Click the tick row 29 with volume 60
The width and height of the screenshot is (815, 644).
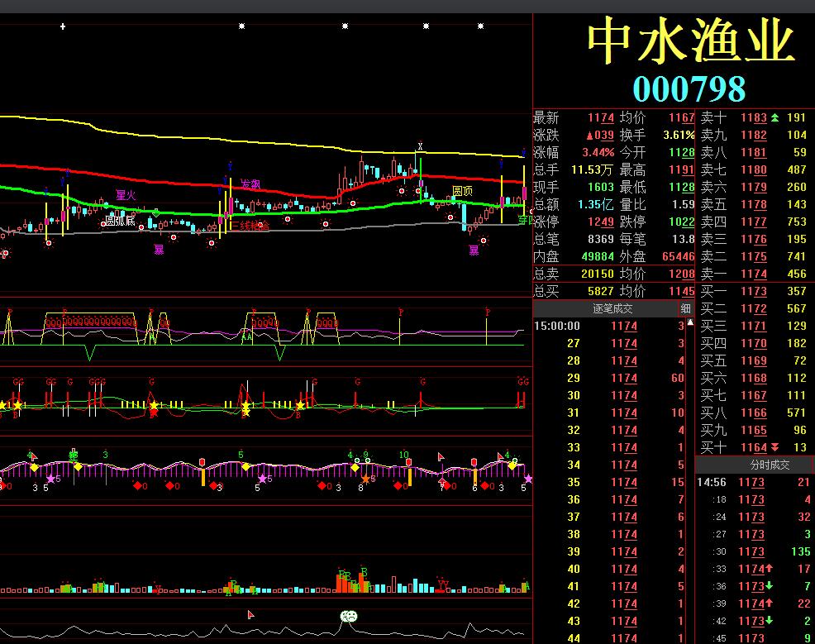click(609, 378)
